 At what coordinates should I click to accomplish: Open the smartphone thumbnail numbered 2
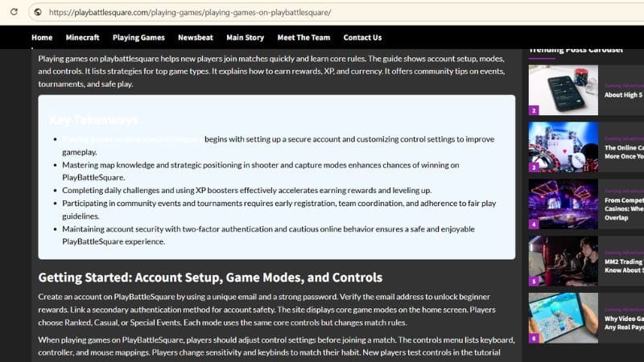pyautogui.click(x=563, y=90)
